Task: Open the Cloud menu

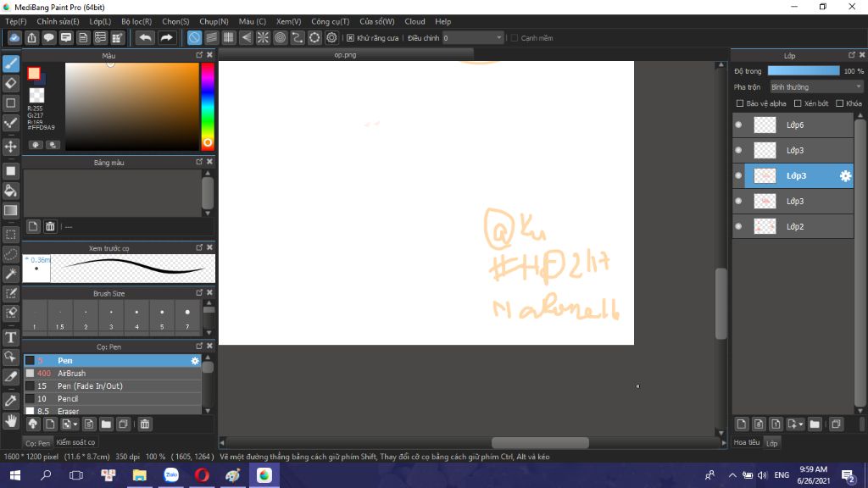Action: point(415,21)
